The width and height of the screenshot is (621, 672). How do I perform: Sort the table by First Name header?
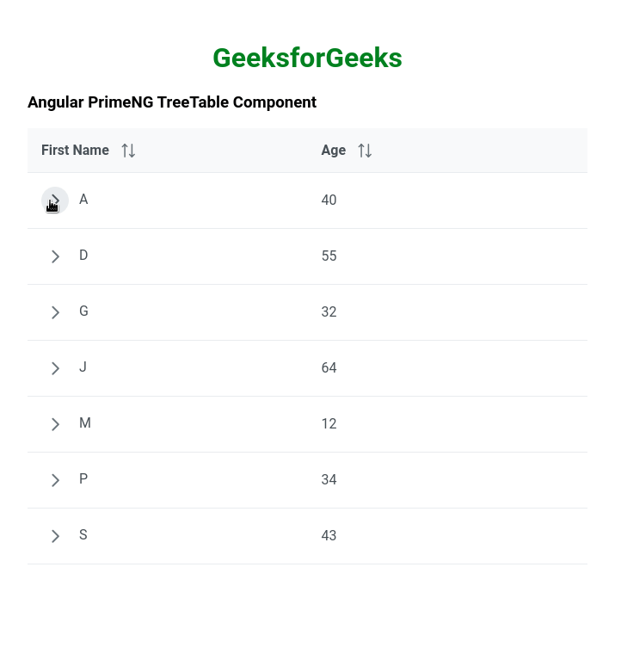click(76, 151)
